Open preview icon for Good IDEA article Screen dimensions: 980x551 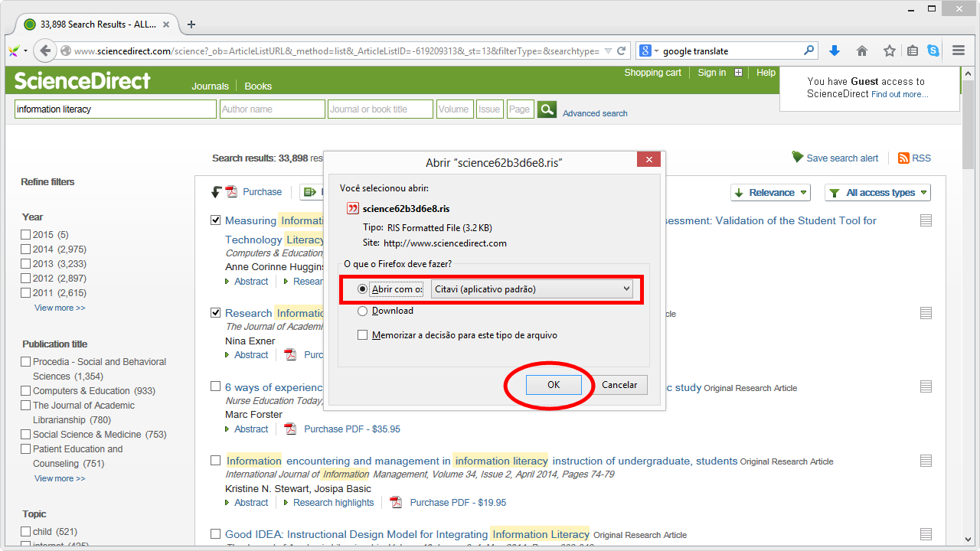pos(926,534)
